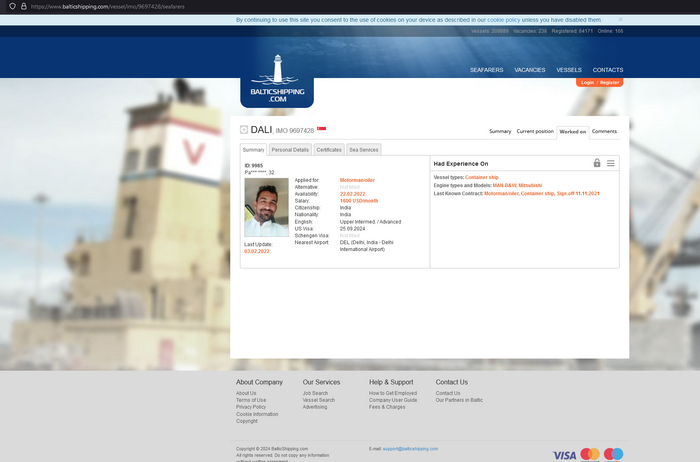Open Company User Guide link
The width and height of the screenshot is (700, 462).
[x=393, y=400]
